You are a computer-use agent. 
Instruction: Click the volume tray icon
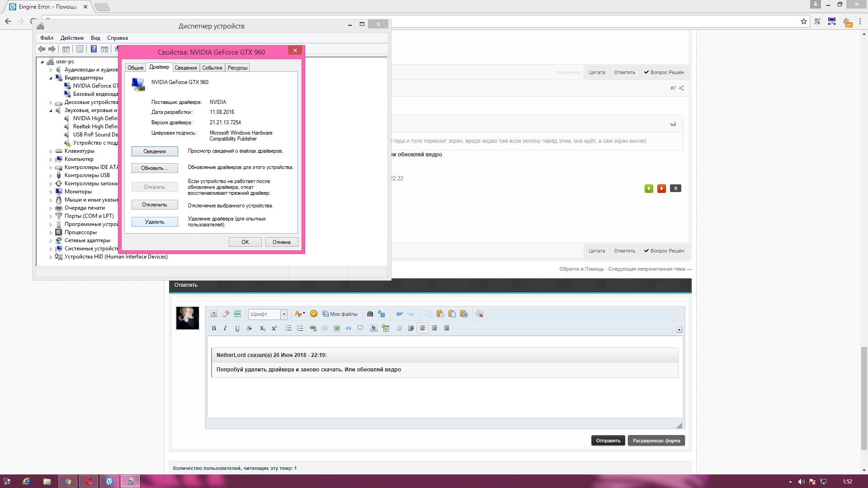(x=801, y=482)
